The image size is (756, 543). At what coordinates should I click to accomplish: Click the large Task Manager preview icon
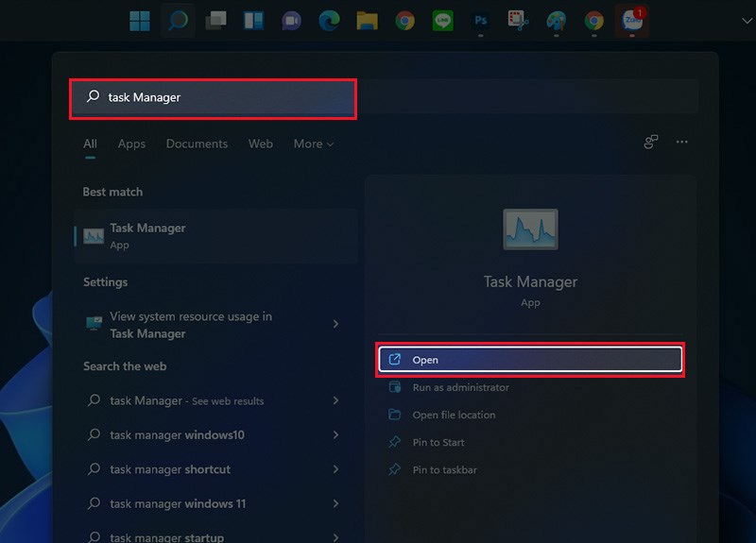[530, 229]
